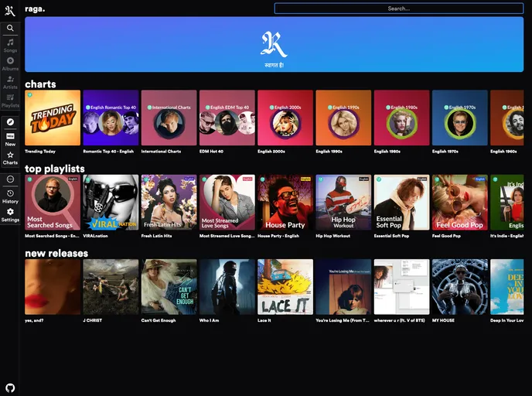Open Fresh Latin Hits playlist
This screenshot has height=396, width=532.
click(169, 202)
